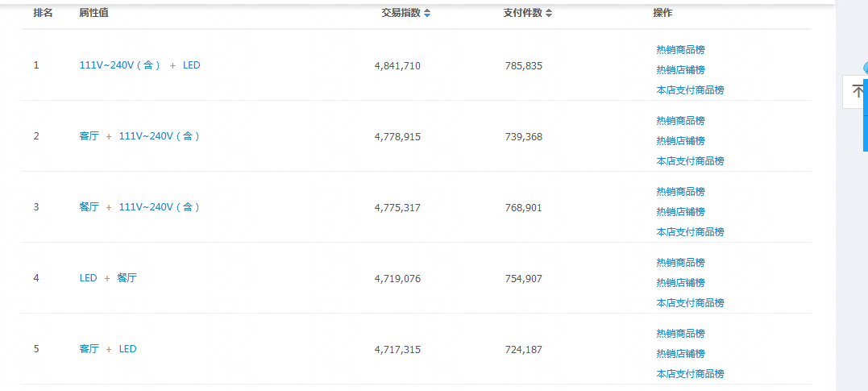This screenshot has width=868, height=391.
Task: Select 客厅 attribute in rank 2 row
Action: click(x=89, y=136)
